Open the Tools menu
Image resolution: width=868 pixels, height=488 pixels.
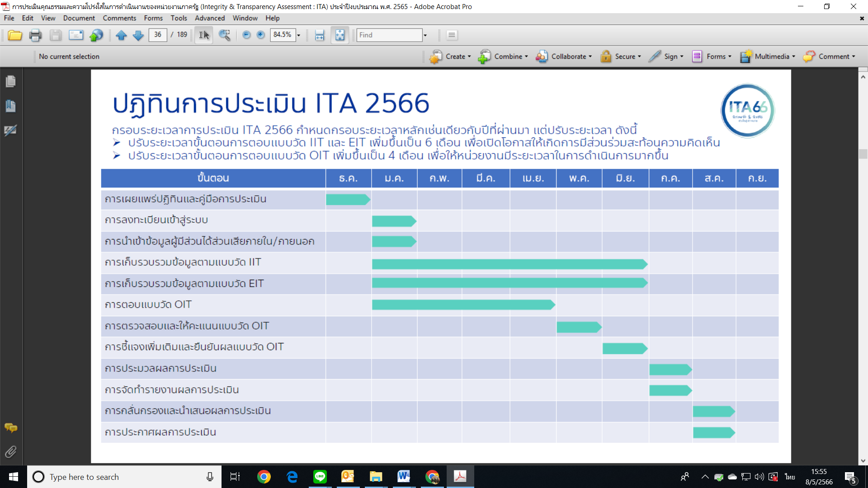click(179, 18)
